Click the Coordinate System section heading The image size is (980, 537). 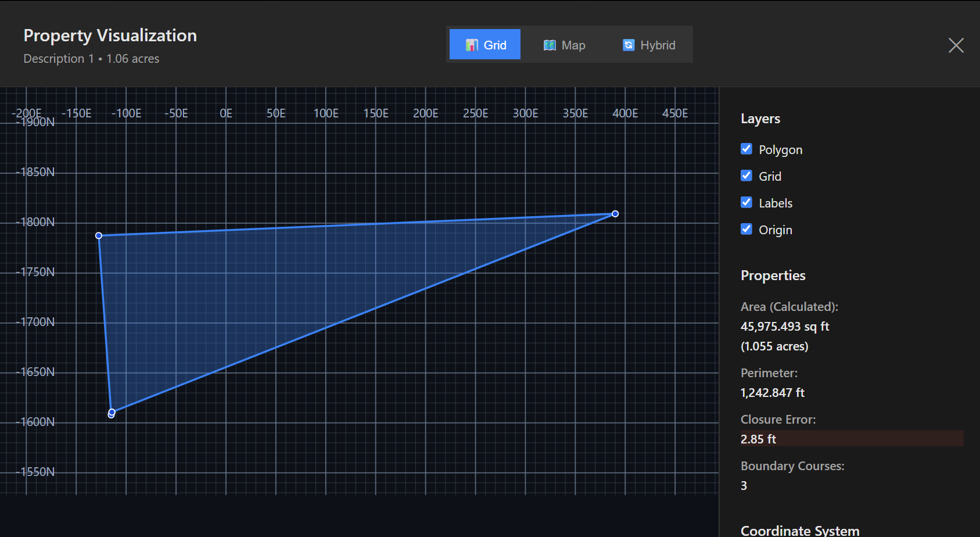coord(799,531)
